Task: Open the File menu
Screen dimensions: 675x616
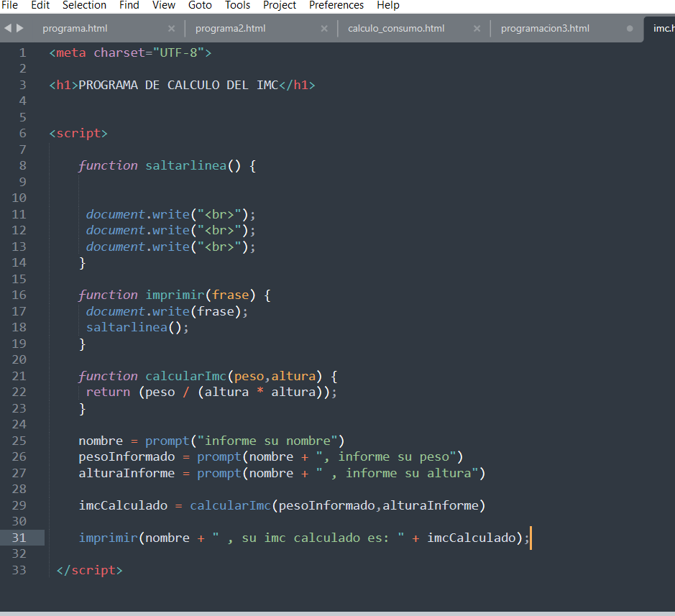Action: pos(9,5)
